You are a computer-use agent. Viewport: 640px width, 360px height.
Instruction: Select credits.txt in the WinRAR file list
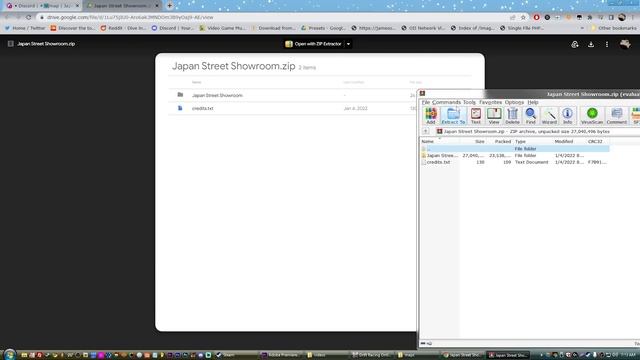point(438,162)
